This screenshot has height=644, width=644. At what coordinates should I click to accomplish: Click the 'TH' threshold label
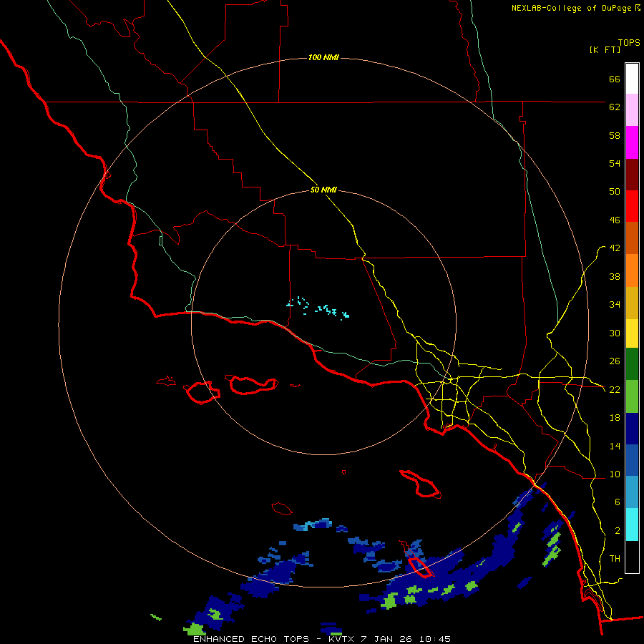(x=615, y=558)
